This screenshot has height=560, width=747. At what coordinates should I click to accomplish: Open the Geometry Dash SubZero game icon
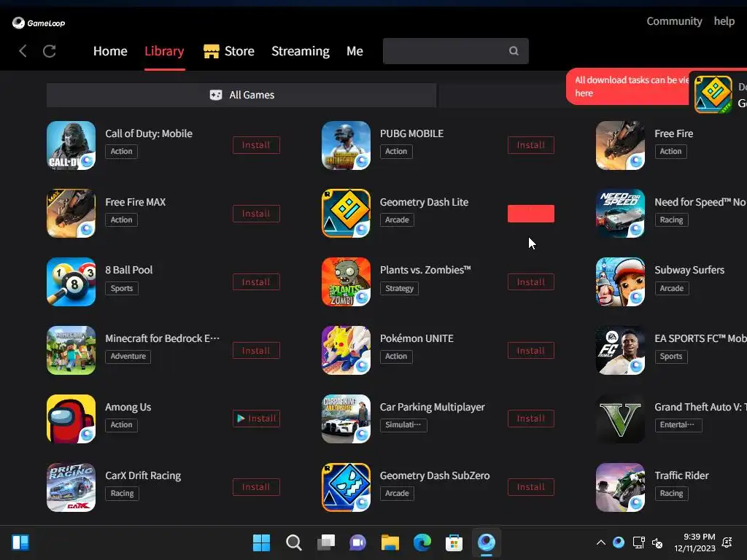346,487
